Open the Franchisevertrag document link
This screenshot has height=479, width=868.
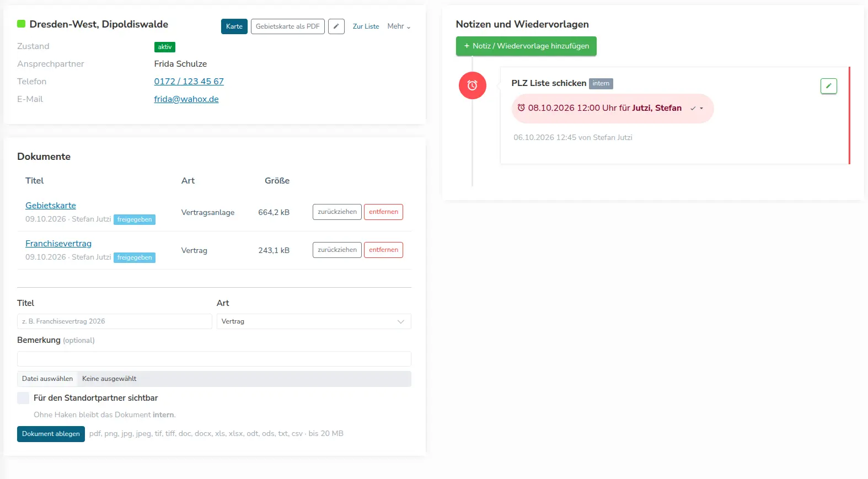coord(58,244)
